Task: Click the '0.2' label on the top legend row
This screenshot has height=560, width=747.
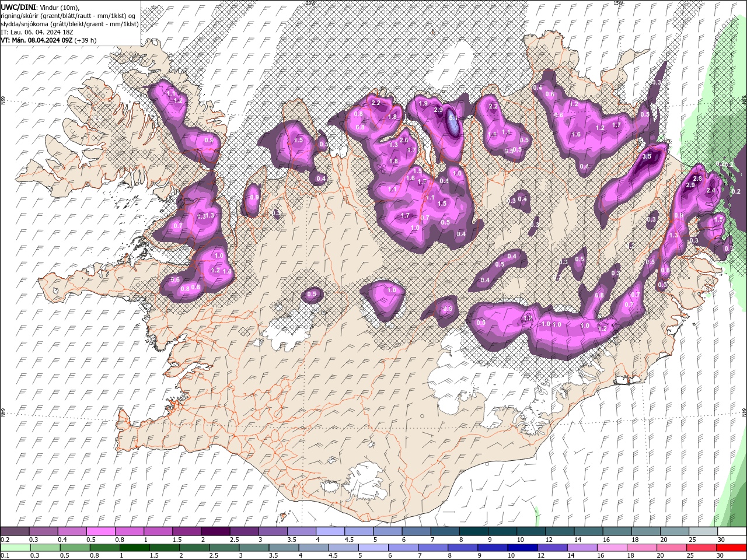Action: (x=5, y=540)
